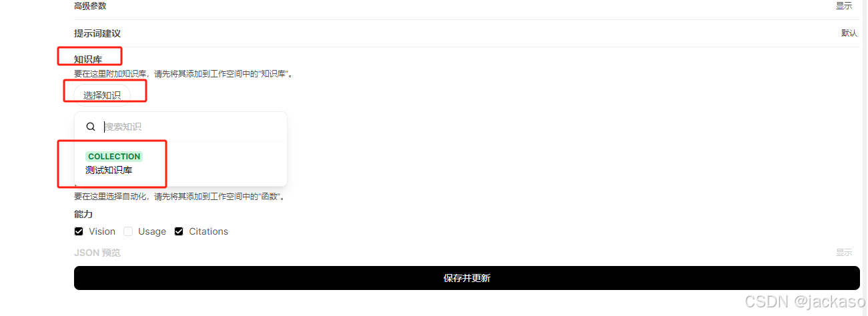Click the JSON 预览 heading

click(x=97, y=253)
